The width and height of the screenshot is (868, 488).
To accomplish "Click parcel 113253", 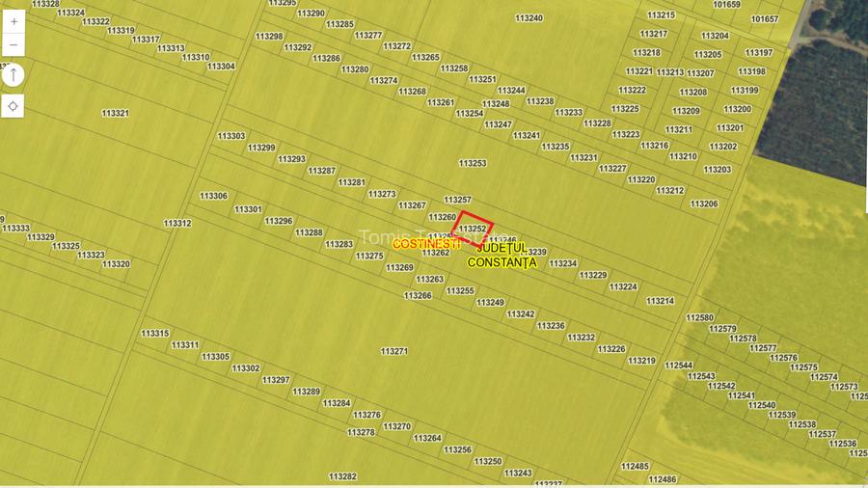I will tap(473, 164).
